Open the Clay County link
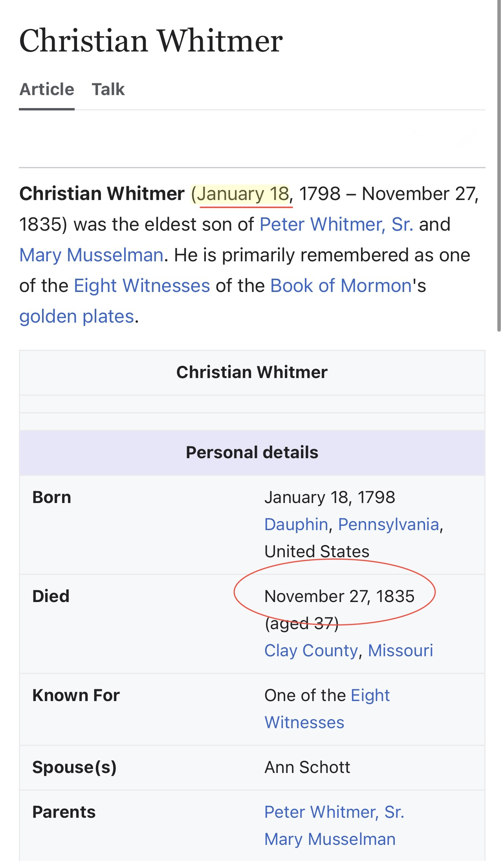 311,650
